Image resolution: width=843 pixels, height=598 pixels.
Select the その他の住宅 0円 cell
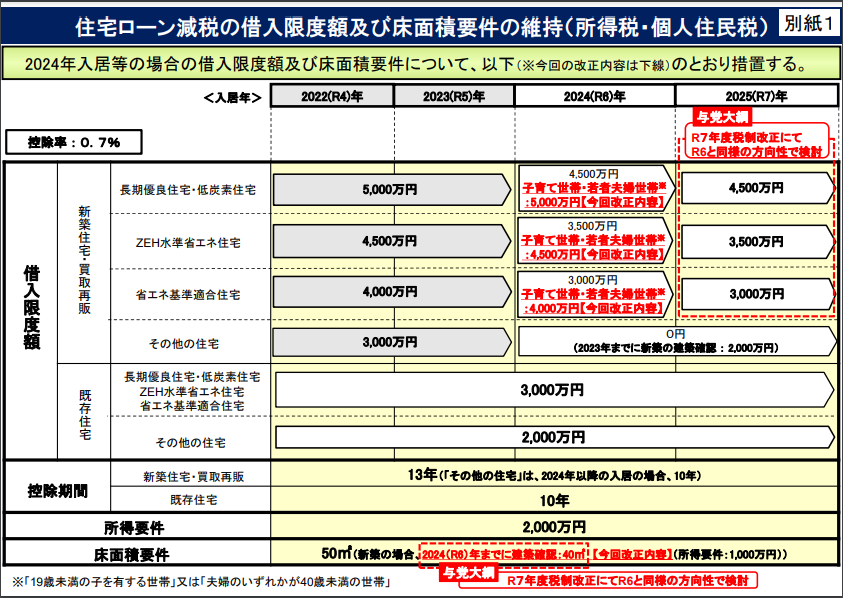tap(674, 340)
